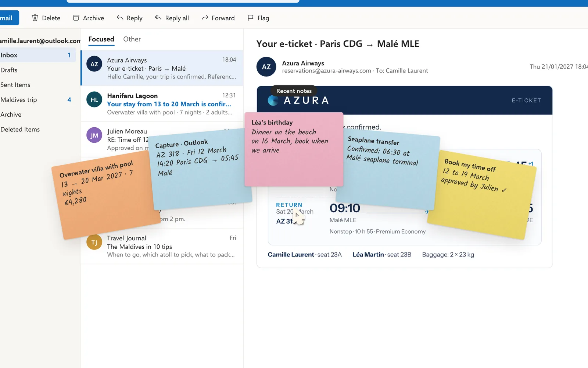Select the blue Seaplane transfer sticky note
This screenshot has height=368, width=588.
(388, 169)
